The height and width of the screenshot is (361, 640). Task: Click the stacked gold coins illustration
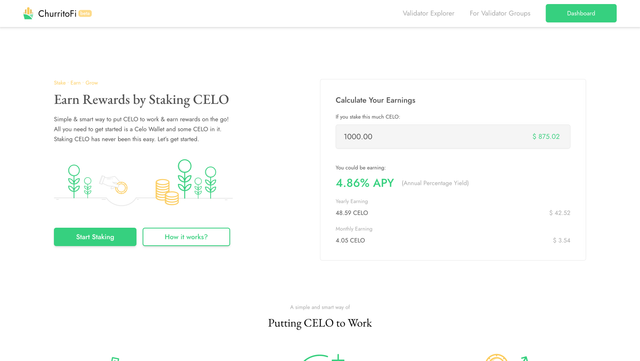click(x=167, y=192)
